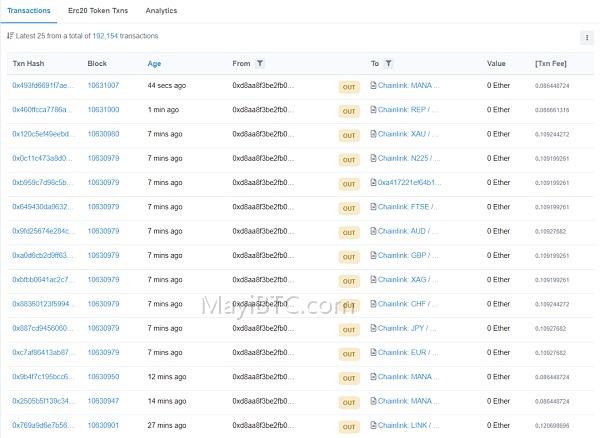
Task: Open transaction 0x0c11c473a8d0
Action: [42, 158]
